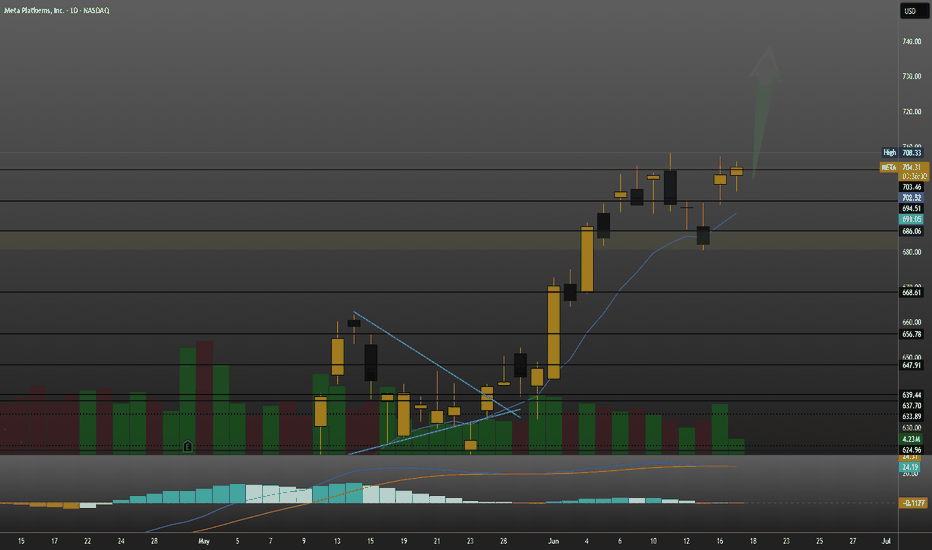Click the 'May' date axis label

click(204, 541)
